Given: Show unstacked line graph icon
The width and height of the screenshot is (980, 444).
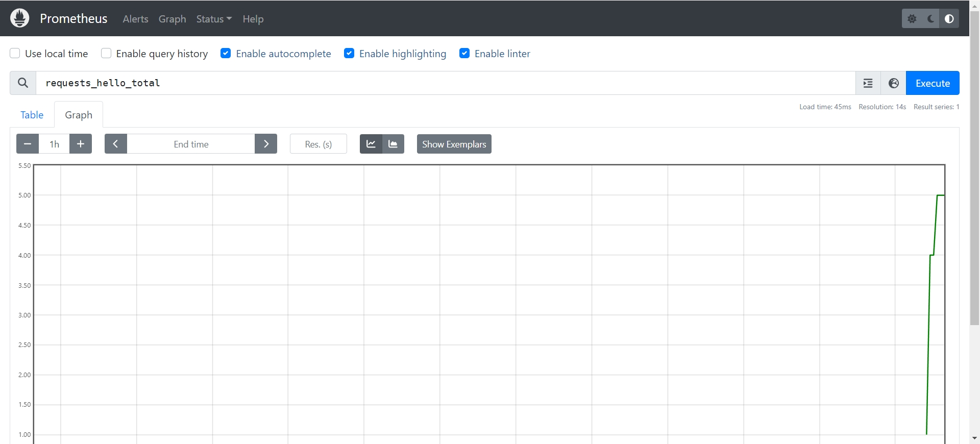Looking at the screenshot, I should tap(371, 144).
